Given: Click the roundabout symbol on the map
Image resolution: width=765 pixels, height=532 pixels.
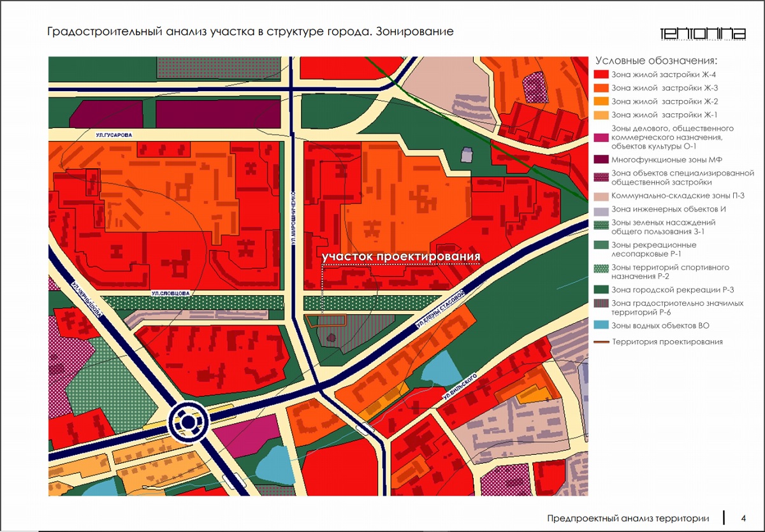Looking at the screenshot, I should tap(189, 422).
